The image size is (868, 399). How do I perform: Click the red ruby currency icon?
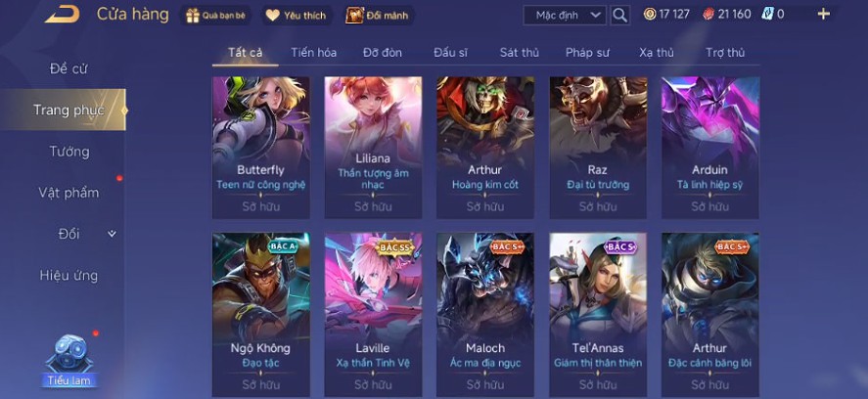tap(708, 15)
